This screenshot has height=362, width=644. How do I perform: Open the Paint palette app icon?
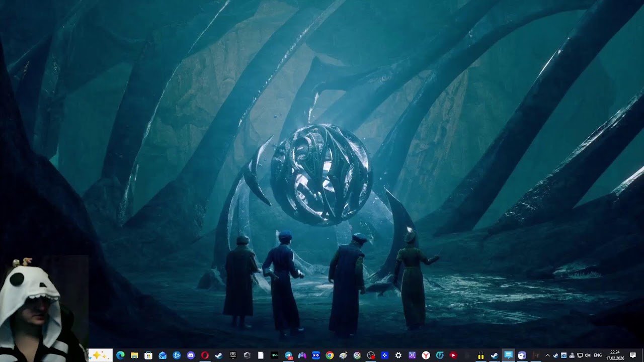(x=343, y=355)
